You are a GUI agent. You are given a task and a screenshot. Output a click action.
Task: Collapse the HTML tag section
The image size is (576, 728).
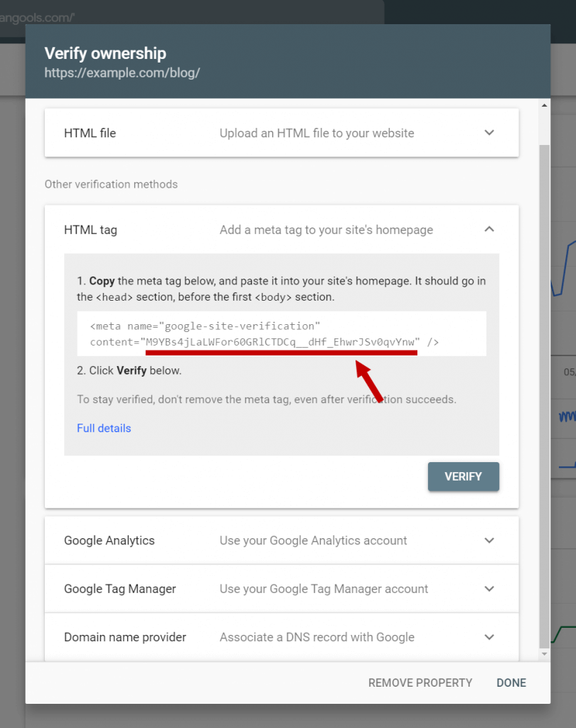pyautogui.click(x=489, y=230)
